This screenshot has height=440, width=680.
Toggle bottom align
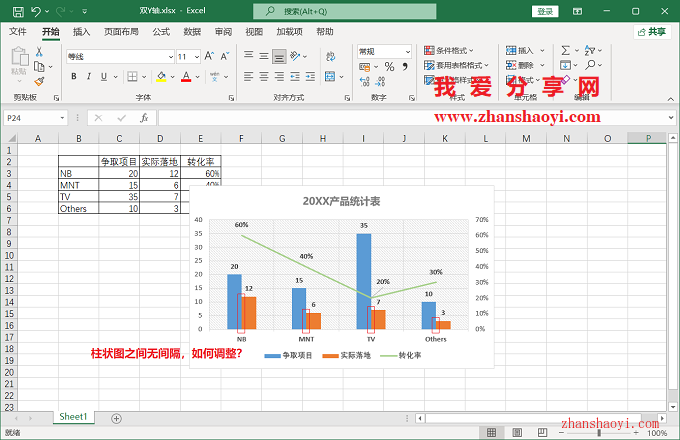[x=279, y=56]
